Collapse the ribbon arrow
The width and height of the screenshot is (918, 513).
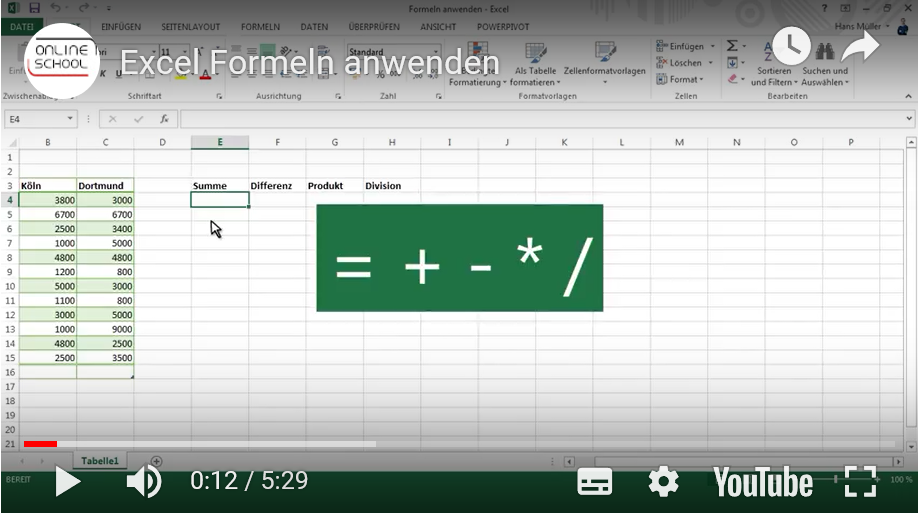tap(908, 96)
